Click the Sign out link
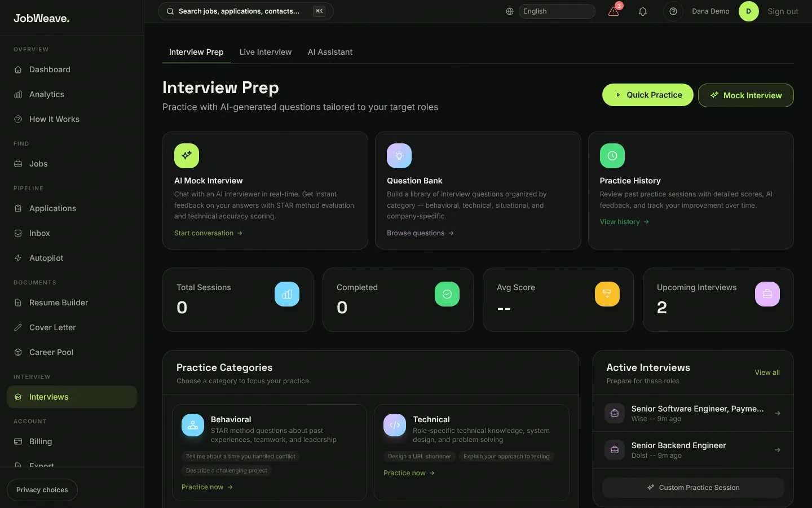Image resolution: width=812 pixels, height=508 pixels. tap(783, 11)
